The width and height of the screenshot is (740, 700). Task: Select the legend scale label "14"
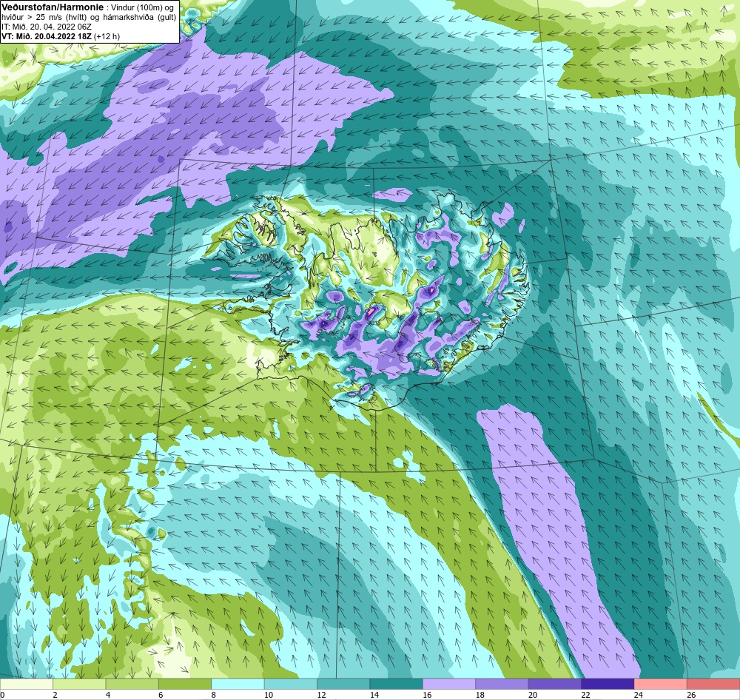click(x=374, y=695)
